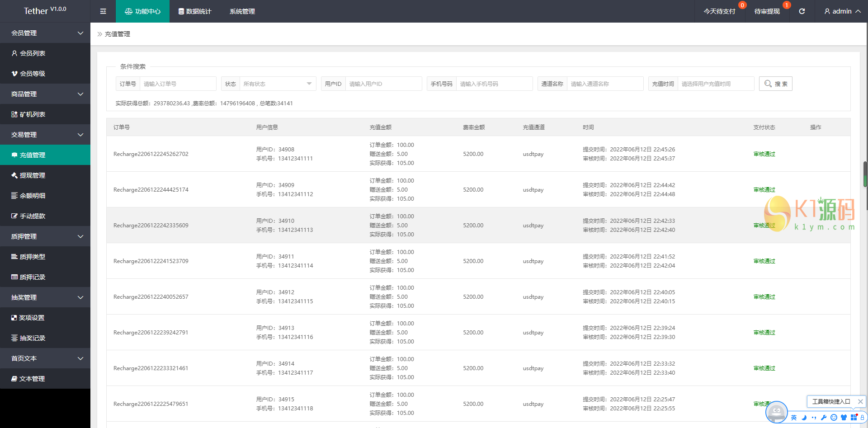Open 提现管理 sidebar item
Viewport: 868px width, 428px height.
click(x=33, y=175)
